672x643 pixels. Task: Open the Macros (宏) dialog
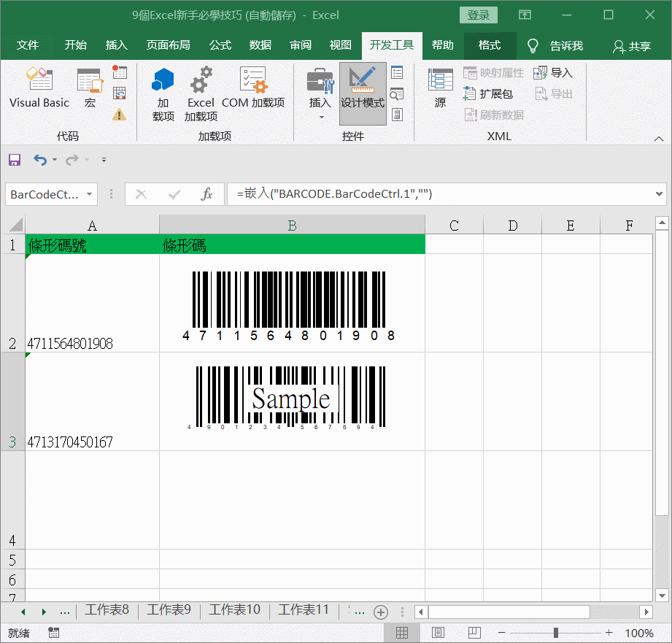click(x=90, y=88)
